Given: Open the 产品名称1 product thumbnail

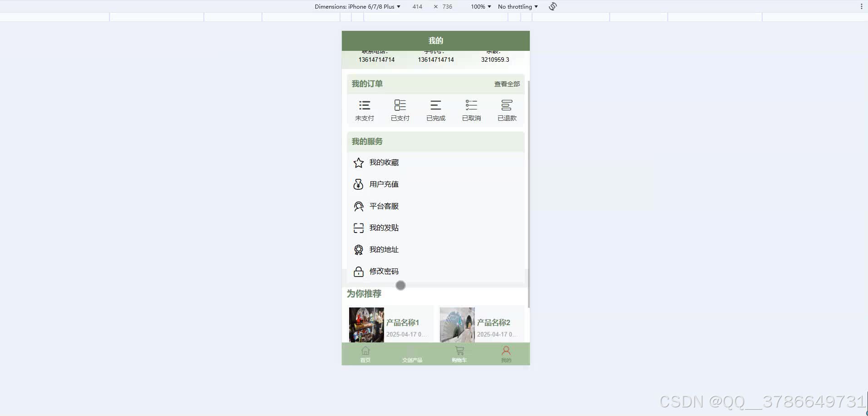Looking at the screenshot, I should click(x=366, y=325).
